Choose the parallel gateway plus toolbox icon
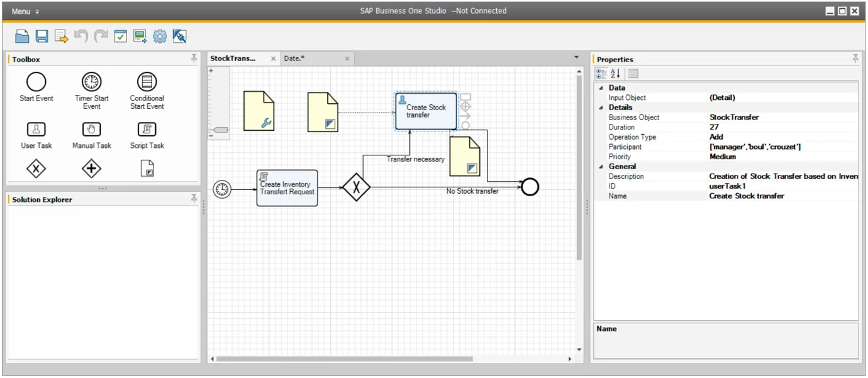This screenshot has width=868, height=378. click(x=92, y=169)
